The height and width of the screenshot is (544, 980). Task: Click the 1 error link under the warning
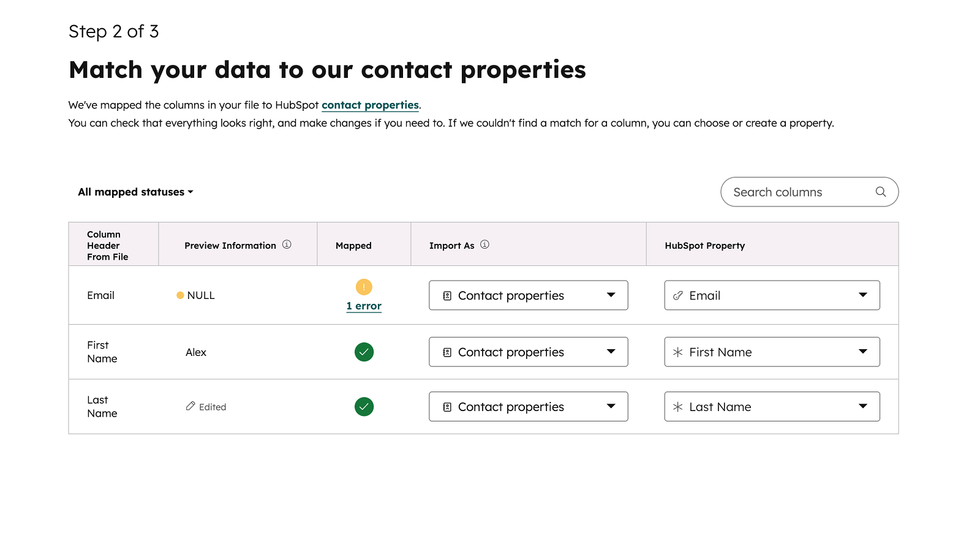point(364,306)
